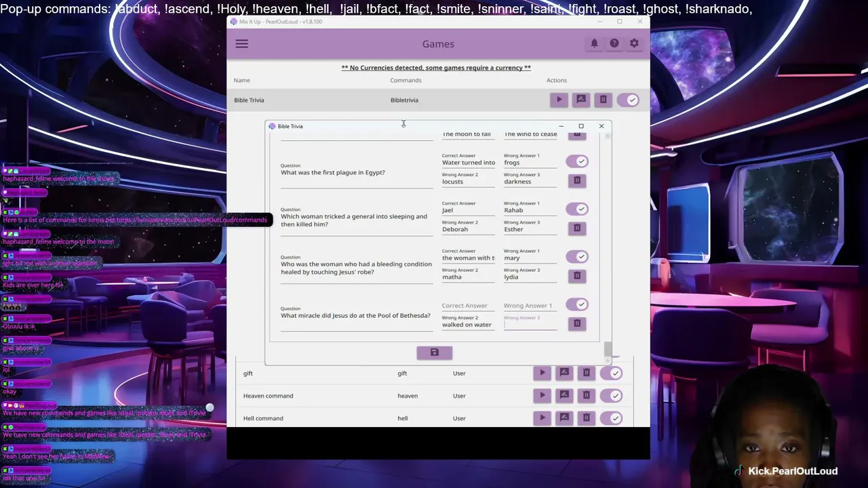Viewport: 868px width, 488px height.
Task: Open the help question mark icon
Action: tap(614, 43)
